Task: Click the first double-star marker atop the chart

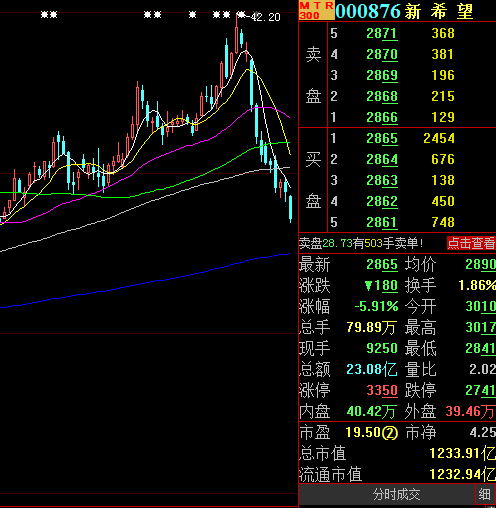Action: (49, 15)
